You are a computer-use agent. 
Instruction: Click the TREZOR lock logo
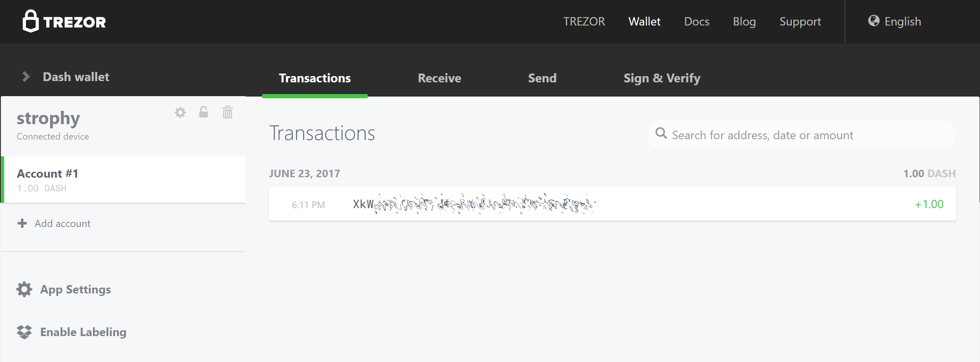(x=31, y=21)
